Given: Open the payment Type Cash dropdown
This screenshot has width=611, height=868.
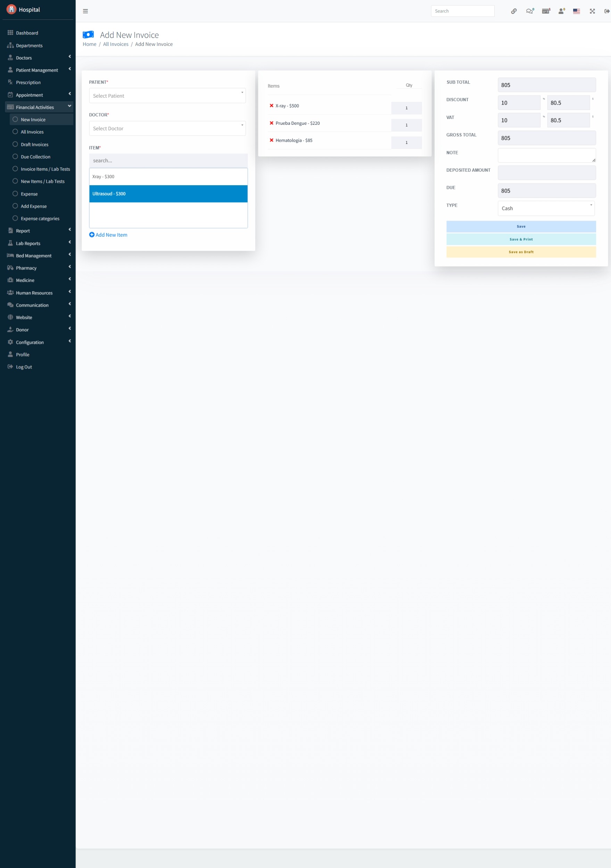Looking at the screenshot, I should [x=546, y=208].
